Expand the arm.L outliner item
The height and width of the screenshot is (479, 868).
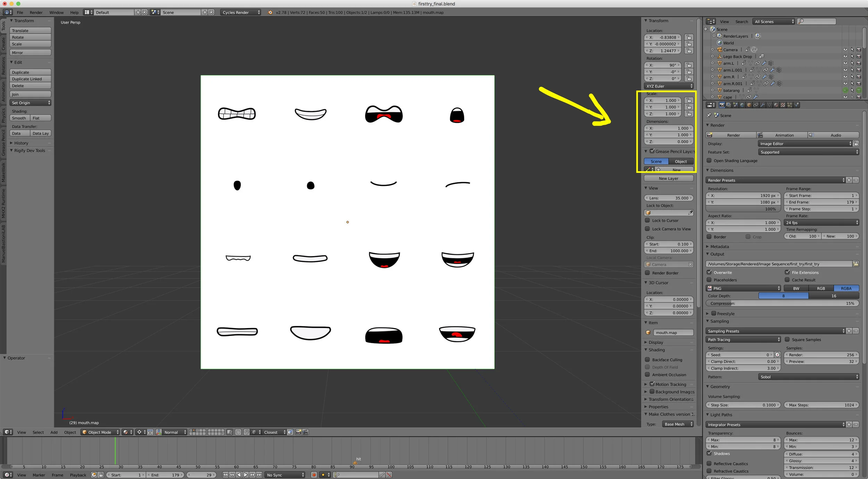pos(712,63)
